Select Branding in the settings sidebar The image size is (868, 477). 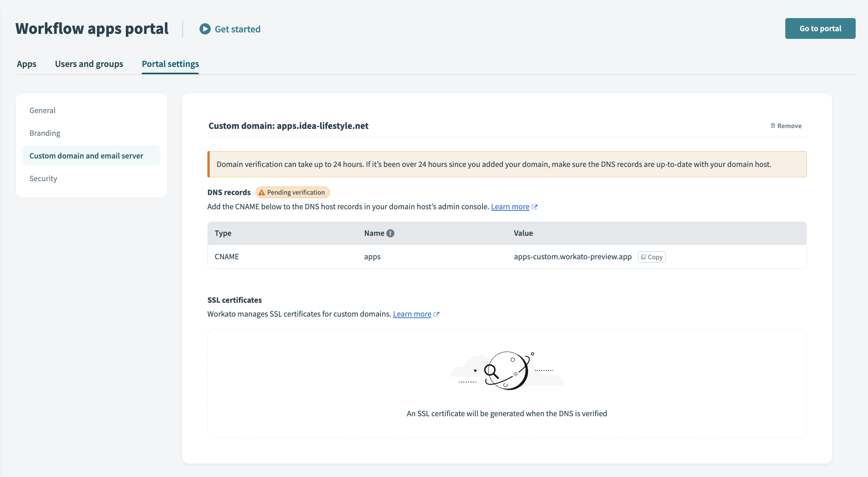pyautogui.click(x=45, y=133)
